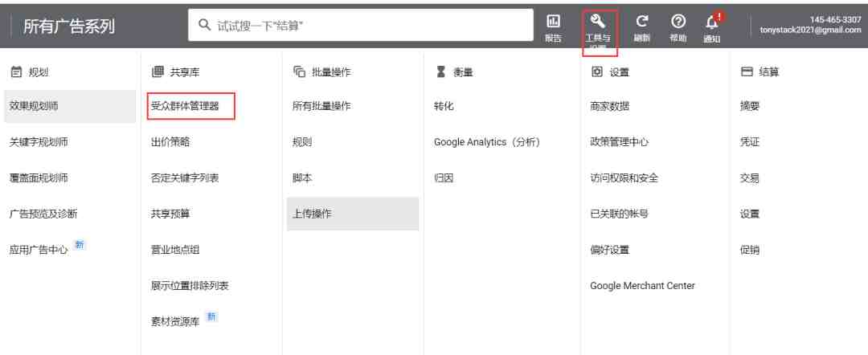Screen dimensions: 868x355
Task: Open the 通知 bell notifications icon
Action: [x=712, y=22]
